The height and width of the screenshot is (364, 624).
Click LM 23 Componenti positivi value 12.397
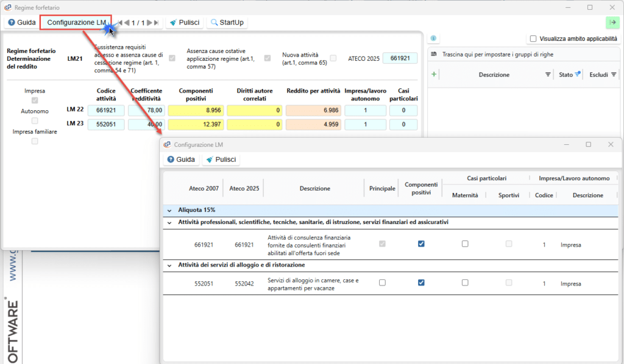tap(196, 124)
